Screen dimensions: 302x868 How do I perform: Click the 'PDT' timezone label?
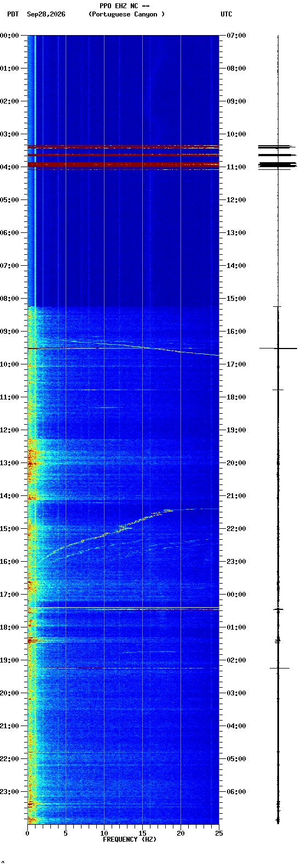pos(13,14)
